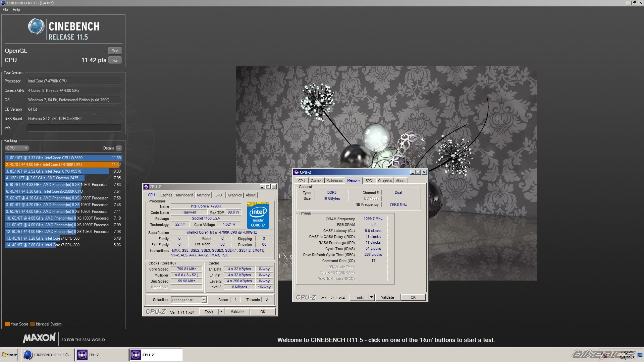The image size is (644, 362).
Task: Click the Core Voltage 1.521 V value
Action: (229, 225)
